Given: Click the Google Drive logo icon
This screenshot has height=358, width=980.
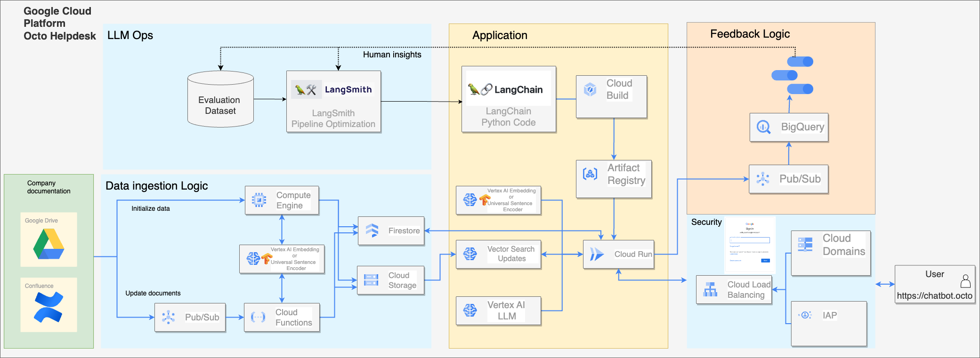Looking at the screenshot, I should pyautogui.click(x=49, y=244).
